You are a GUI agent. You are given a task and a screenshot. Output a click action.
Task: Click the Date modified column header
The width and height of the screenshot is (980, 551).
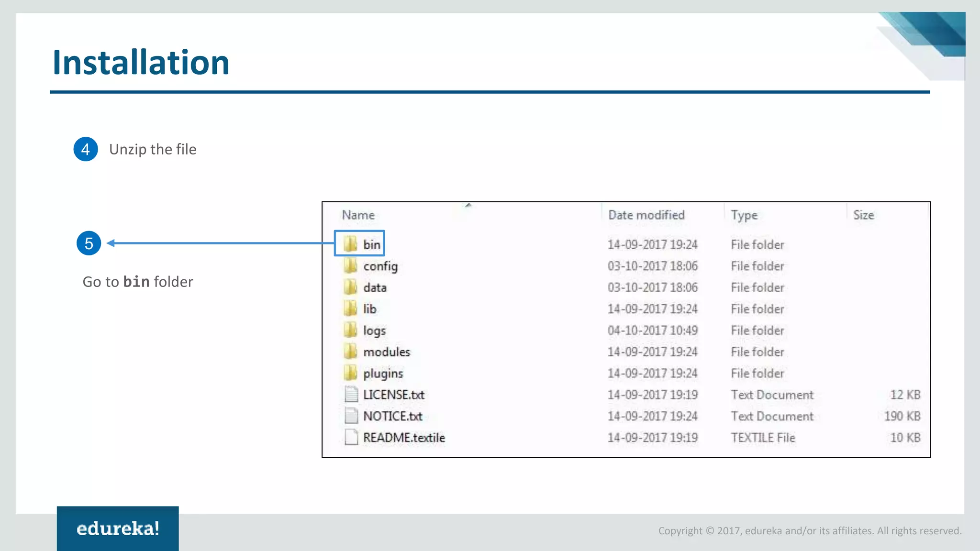click(646, 215)
